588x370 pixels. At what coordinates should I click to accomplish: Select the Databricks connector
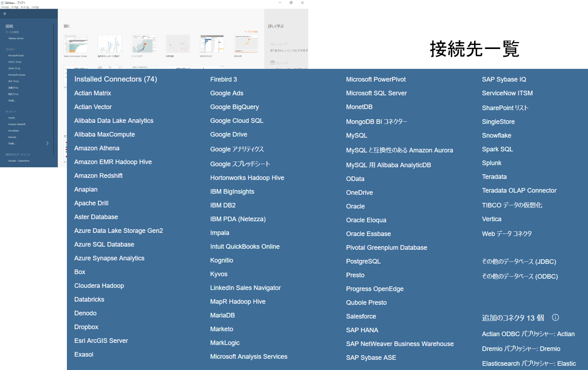(x=89, y=300)
